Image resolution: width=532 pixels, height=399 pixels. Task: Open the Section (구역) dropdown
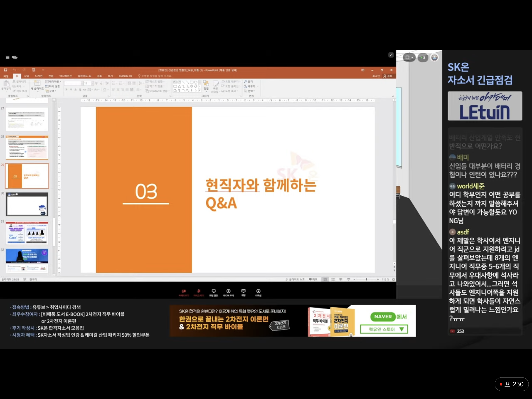click(51, 91)
